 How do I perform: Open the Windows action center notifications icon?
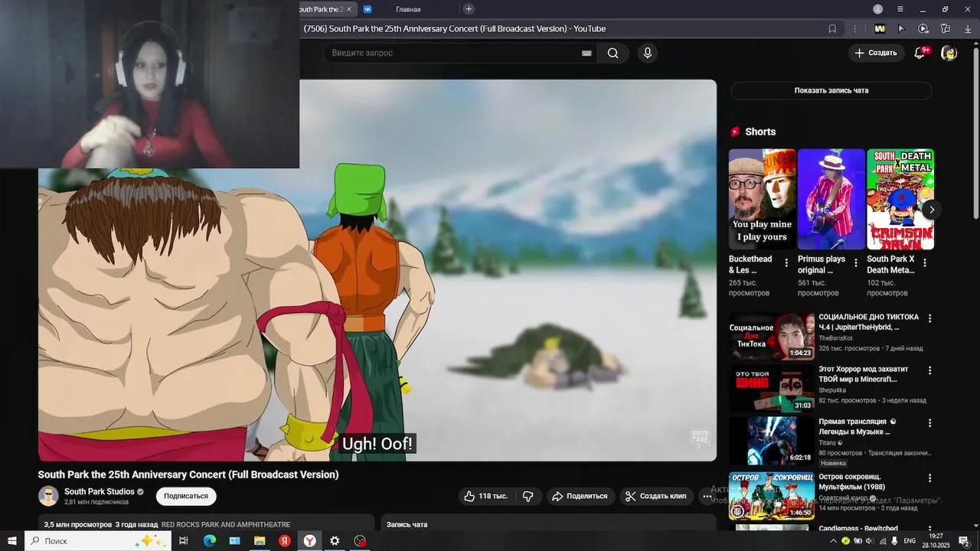(965, 541)
